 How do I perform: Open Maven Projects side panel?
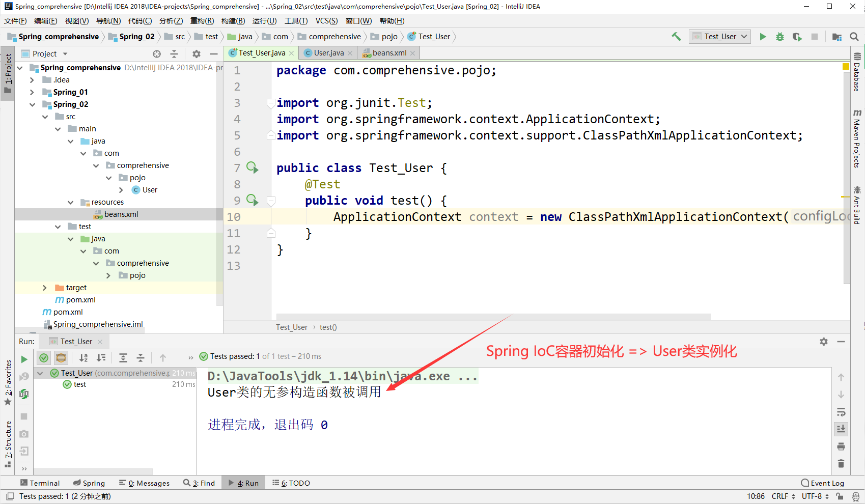857,138
